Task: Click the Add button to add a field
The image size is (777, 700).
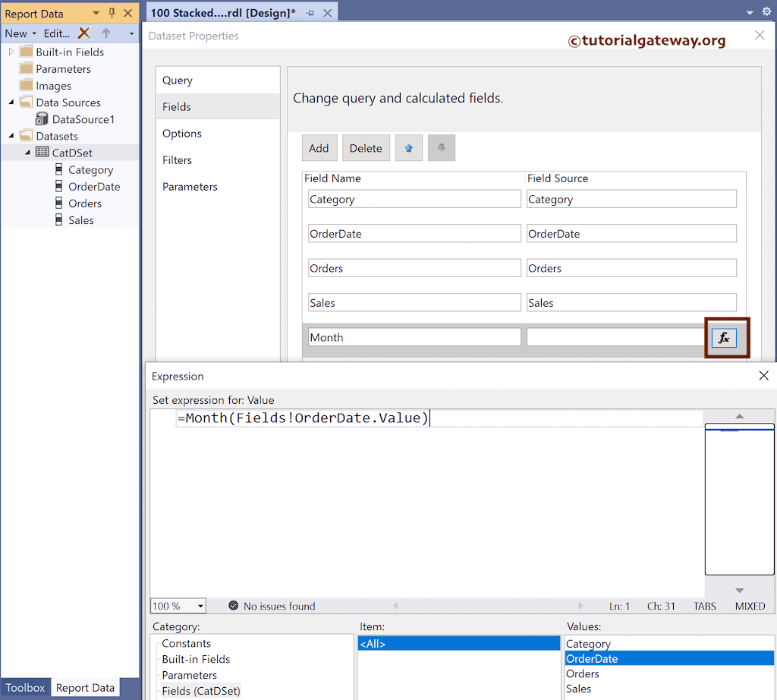Action: [319, 147]
